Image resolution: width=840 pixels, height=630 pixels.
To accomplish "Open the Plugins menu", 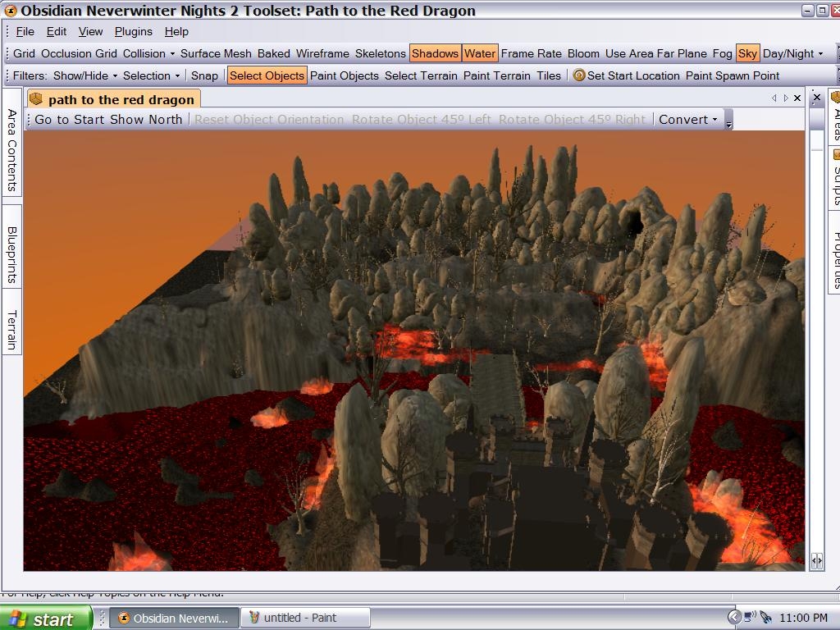I will [x=133, y=31].
